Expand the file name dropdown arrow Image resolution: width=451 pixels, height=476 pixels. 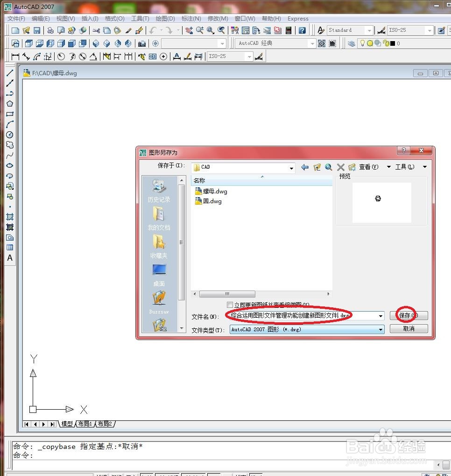381,316
